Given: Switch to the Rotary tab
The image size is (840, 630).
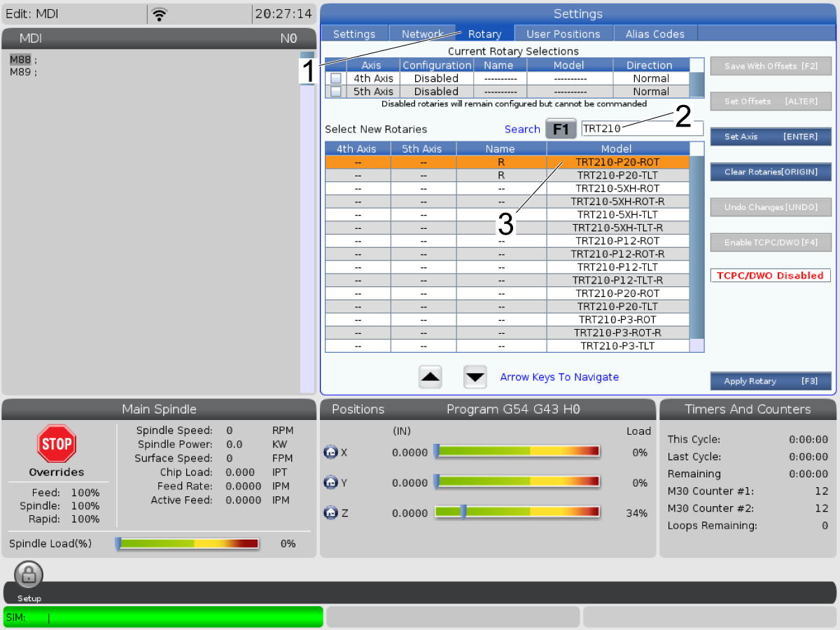Looking at the screenshot, I should 485,34.
